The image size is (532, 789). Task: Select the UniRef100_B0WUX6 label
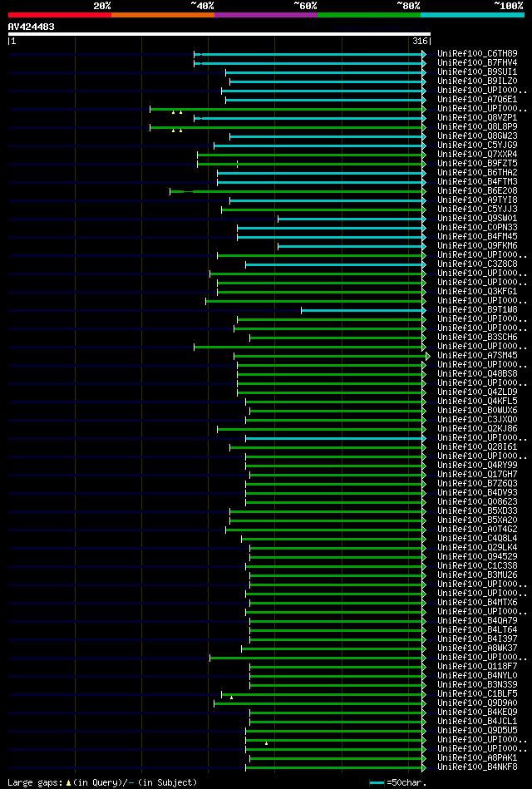(477, 411)
